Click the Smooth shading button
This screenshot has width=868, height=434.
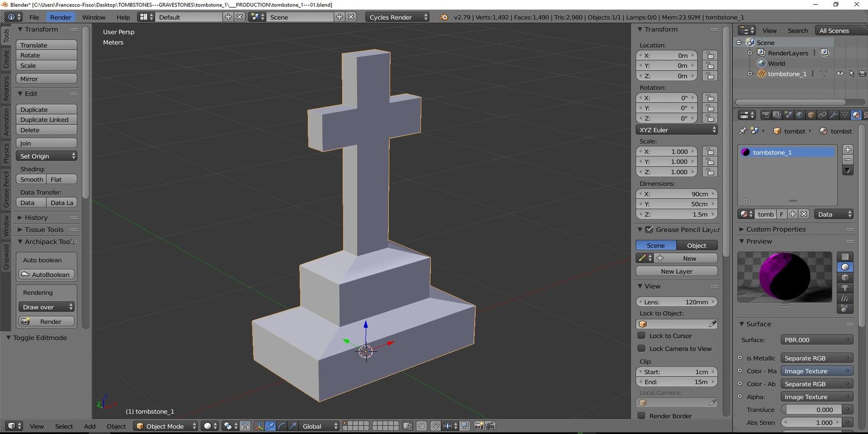pyautogui.click(x=31, y=179)
